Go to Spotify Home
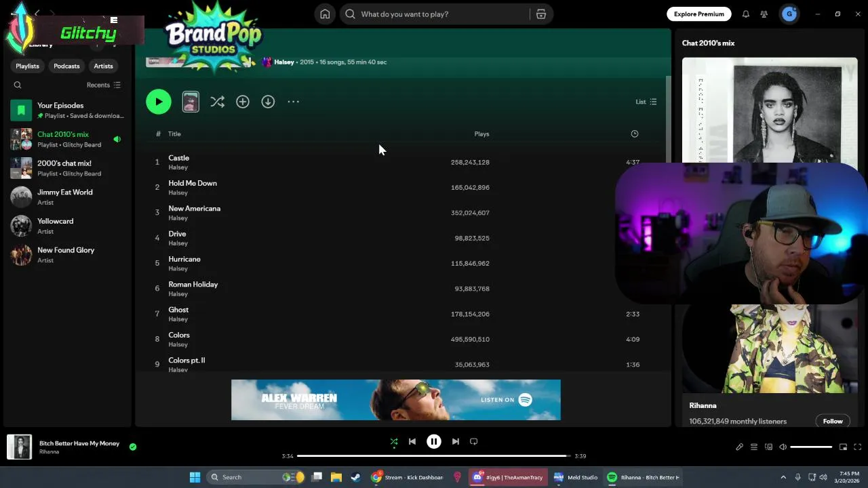This screenshot has width=868, height=488. 325,14
